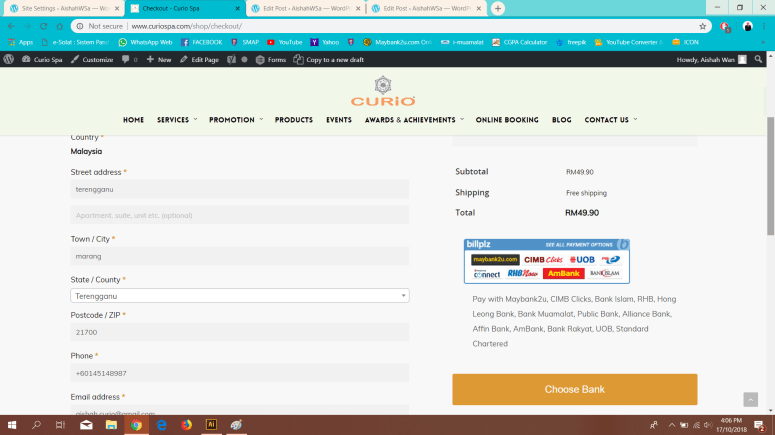Open Howdy, Aishah Wan account menu
The height and width of the screenshot is (435, 775).
pos(711,59)
